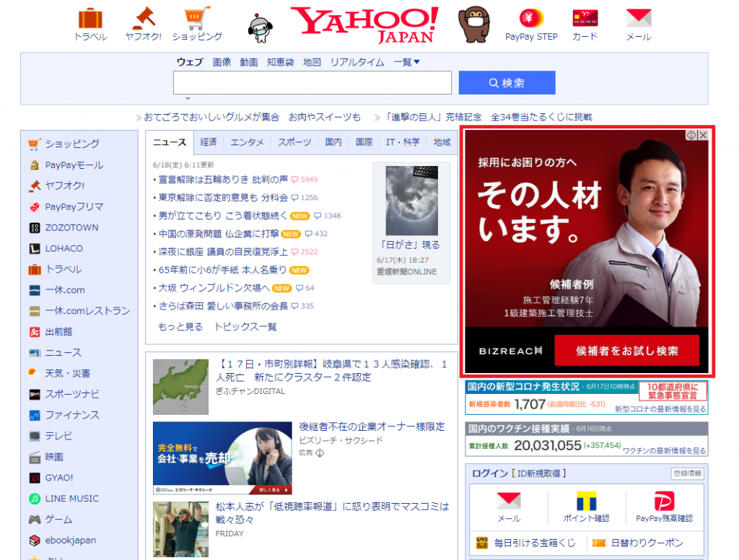Open the カード icon in header

coord(585,18)
